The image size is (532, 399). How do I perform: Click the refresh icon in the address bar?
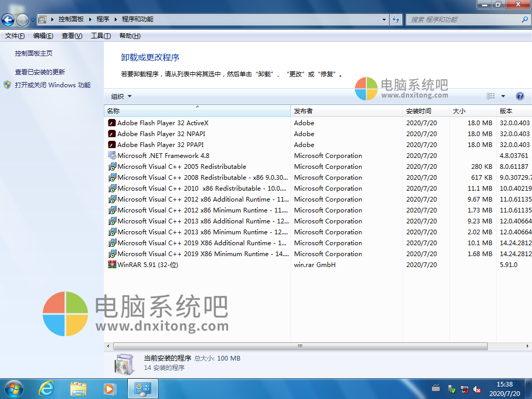[x=395, y=20]
